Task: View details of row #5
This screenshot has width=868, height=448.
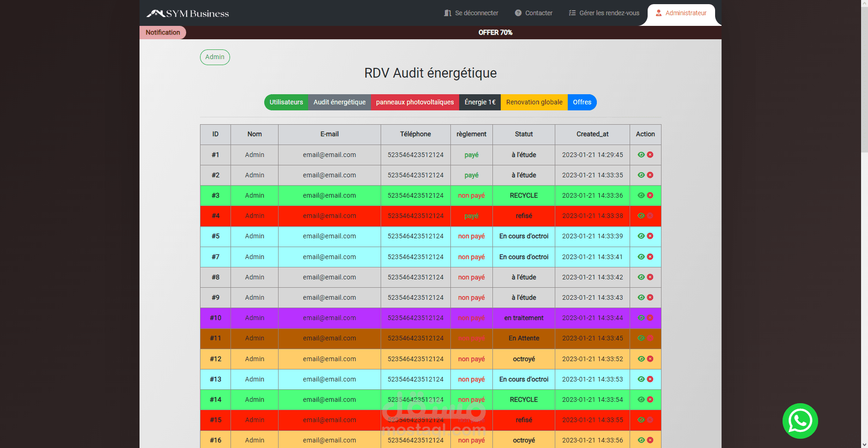Action: point(641,236)
